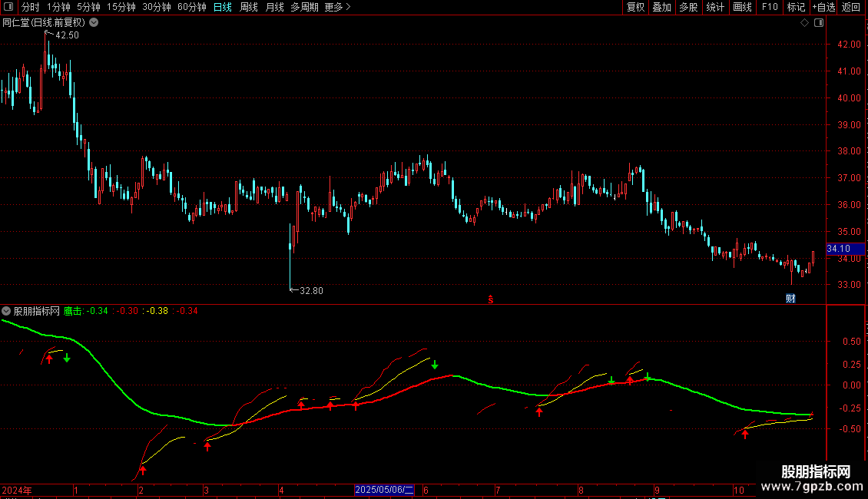The height and width of the screenshot is (499, 868).
Task: Open the indicator dropdown beside 股朋指标网
Action: (6, 311)
